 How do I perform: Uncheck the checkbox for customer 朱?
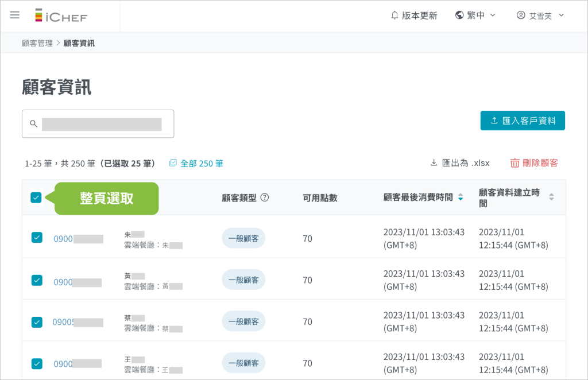pos(37,238)
